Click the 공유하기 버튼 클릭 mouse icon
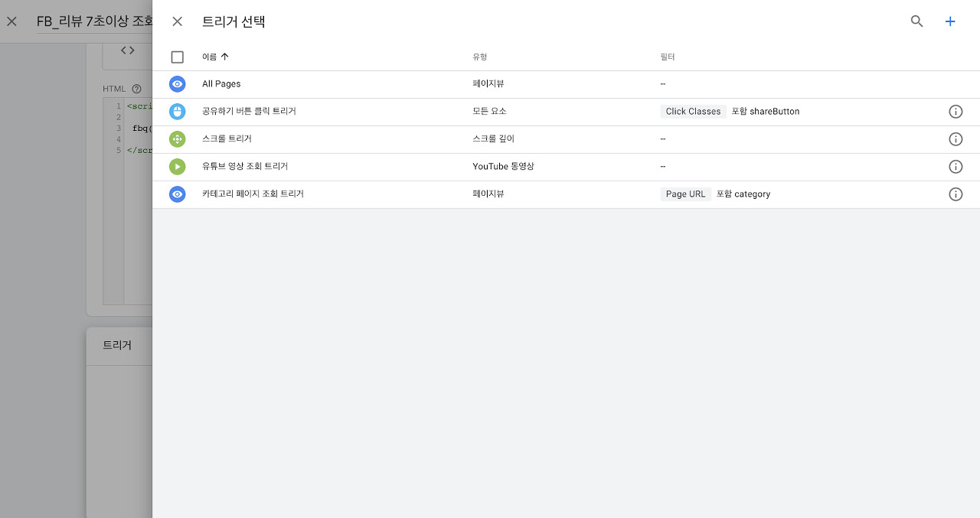The image size is (980, 518). (178, 112)
